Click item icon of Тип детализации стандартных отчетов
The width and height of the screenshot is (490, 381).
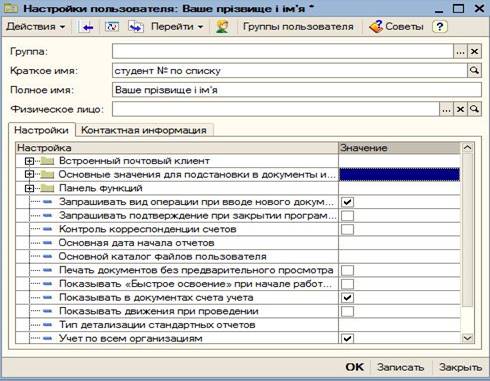(48, 325)
